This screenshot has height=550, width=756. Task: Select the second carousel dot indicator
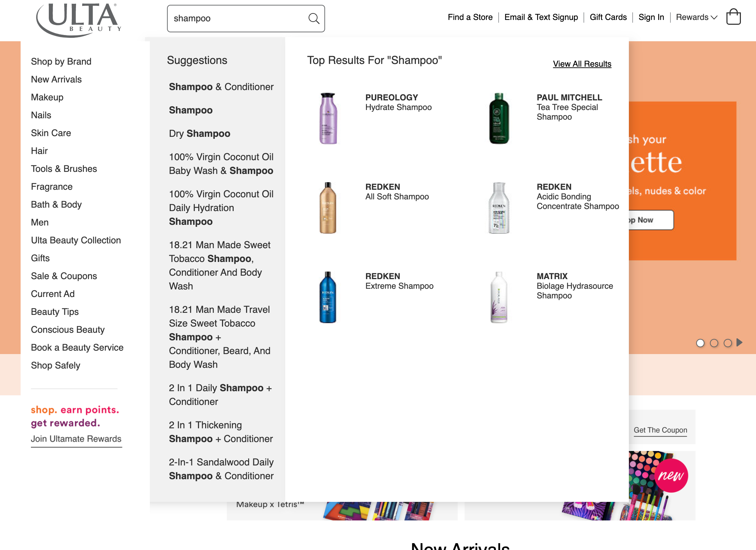714,343
